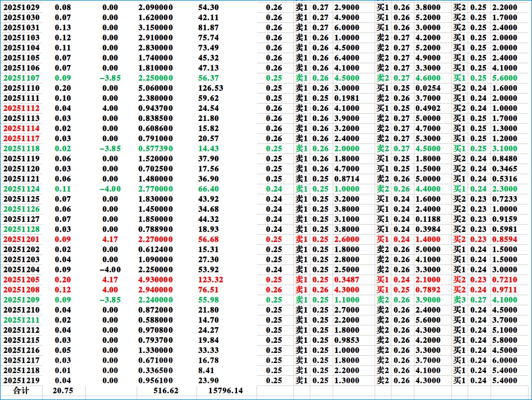Click the green date 20251126
This screenshot has width=532, height=400.
21,209
